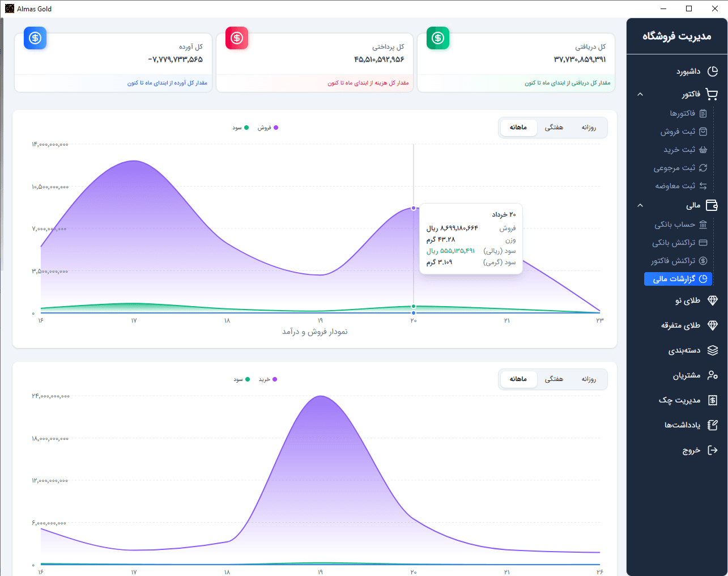Click the مدیریت چک check management icon
The width and height of the screenshot is (728, 576).
click(713, 400)
